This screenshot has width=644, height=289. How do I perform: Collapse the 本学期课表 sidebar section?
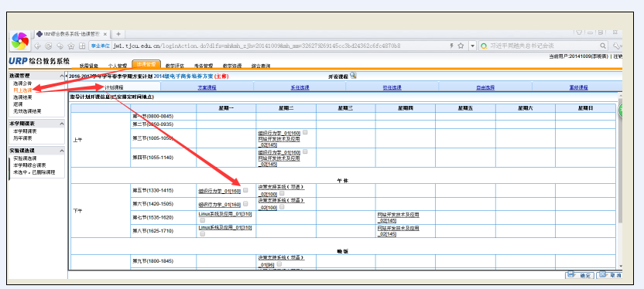click(x=62, y=124)
